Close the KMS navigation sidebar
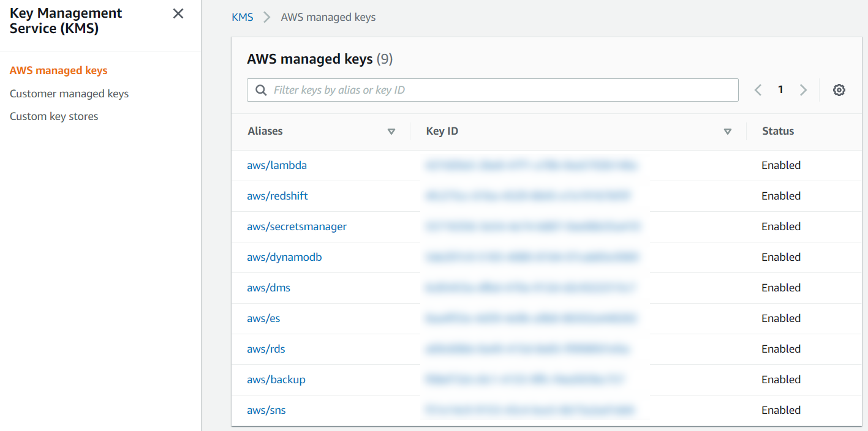 (178, 13)
